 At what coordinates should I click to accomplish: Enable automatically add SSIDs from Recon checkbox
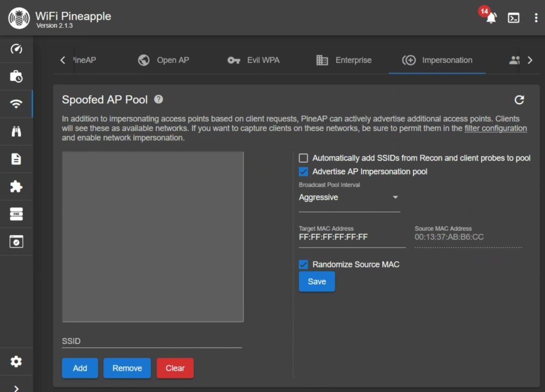(x=303, y=159)
